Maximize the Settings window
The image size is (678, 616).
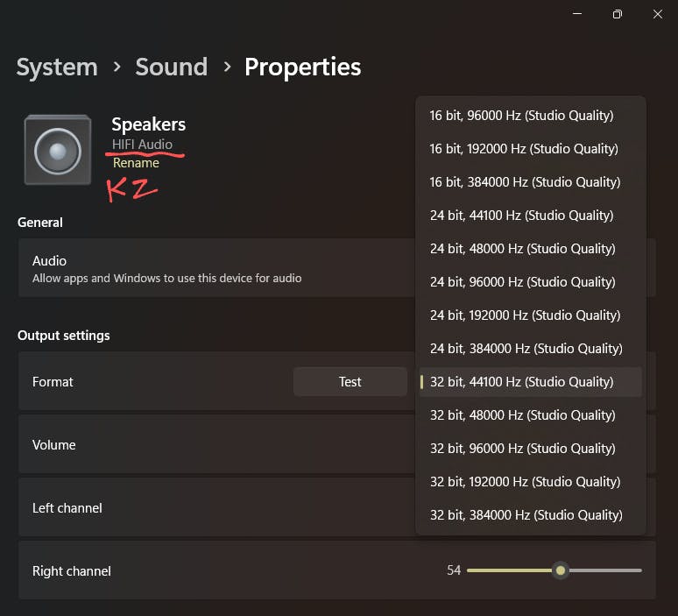coord(618,14)
